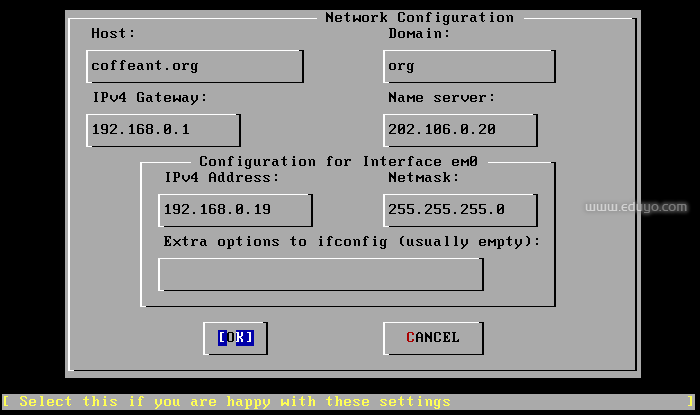Click the "Name server:" label

tap(441, 97)
